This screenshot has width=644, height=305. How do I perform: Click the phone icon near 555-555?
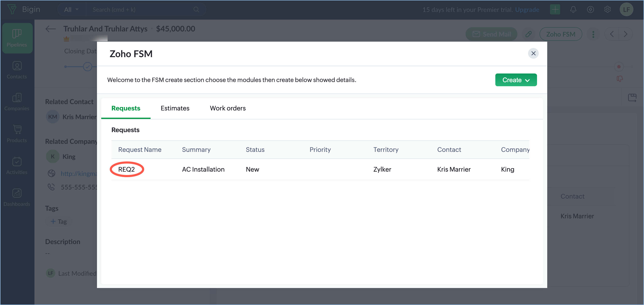pyautogui.click(x=51, y=187)
